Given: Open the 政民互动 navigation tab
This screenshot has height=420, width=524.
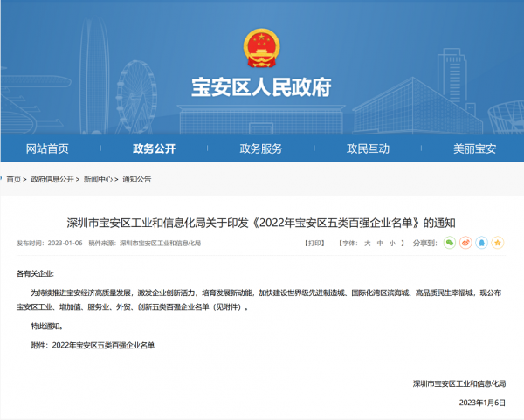Looking at the screenshot, I should pos(368,148).
